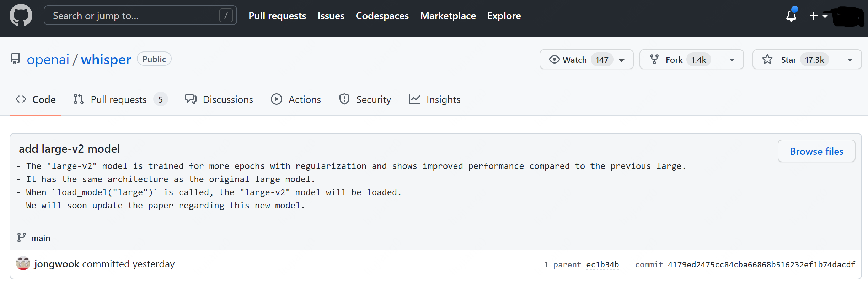
Task: Click the line about same architecture
Action: pos(166,179)
